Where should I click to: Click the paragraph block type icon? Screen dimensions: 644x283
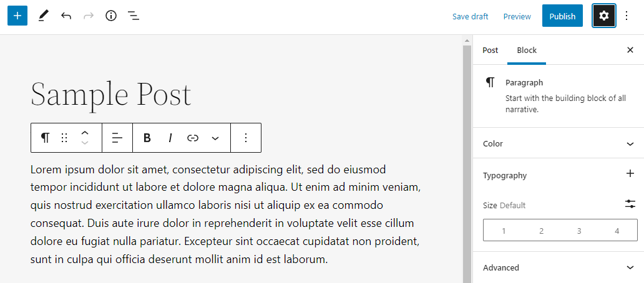point(46,138)
